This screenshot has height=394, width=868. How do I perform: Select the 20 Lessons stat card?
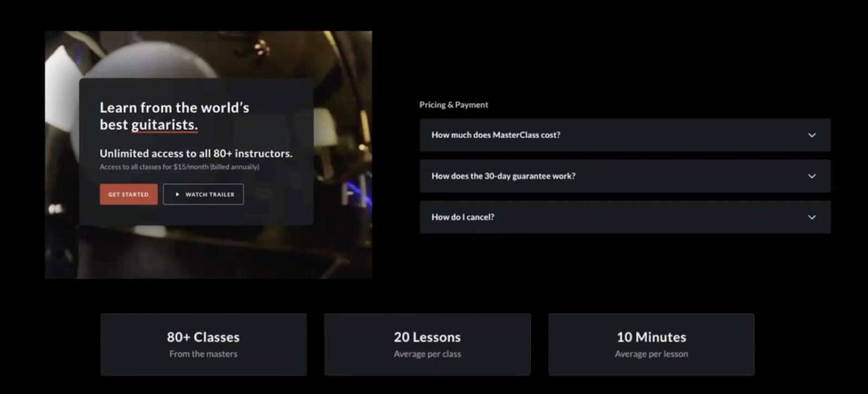pyautogui.click(x=427, y=344)
